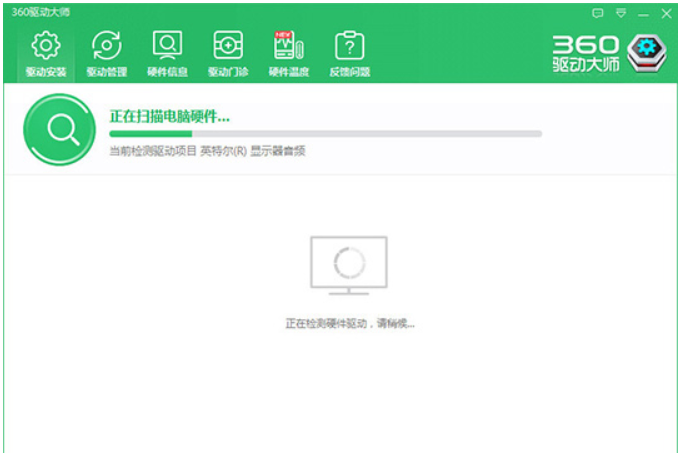This screenshot has height=455, width=683.
Task: Click the title bar message bubble icon
Action: coord(598,13)
